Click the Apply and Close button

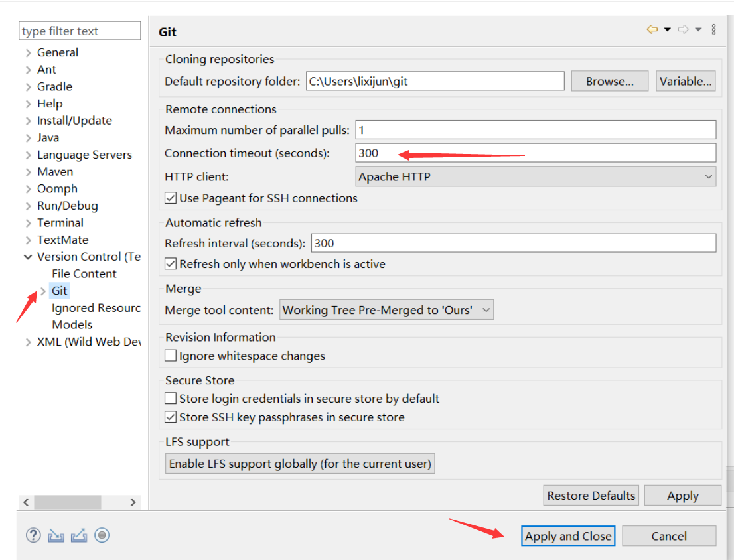click(x=568, y=536)
